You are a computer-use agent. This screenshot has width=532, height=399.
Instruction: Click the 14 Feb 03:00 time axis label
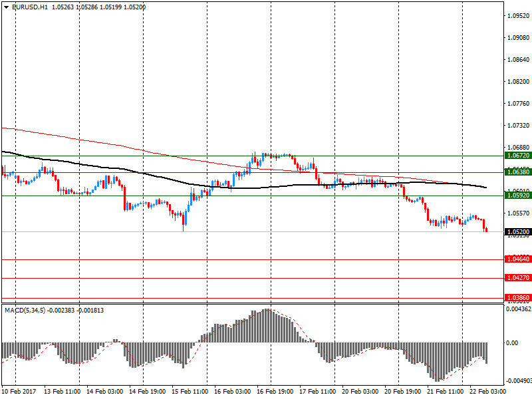[105, 392]
